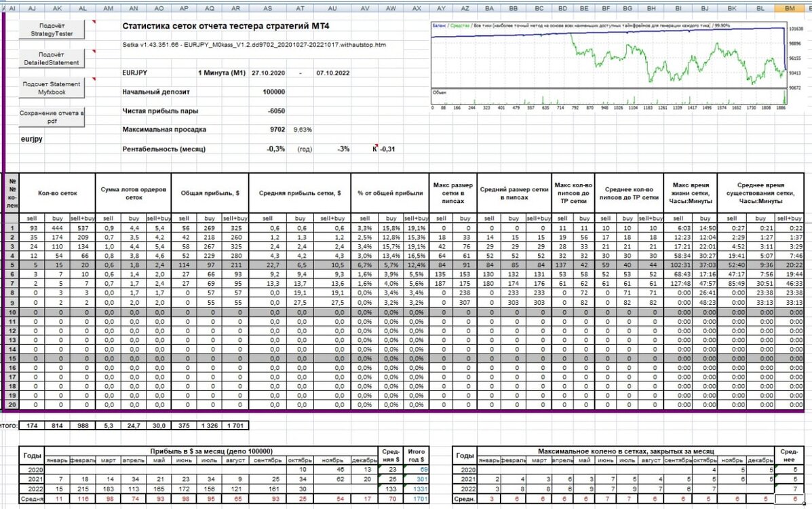This screenshot has width=812, height=509.
Task: Select total grids value 988
Action: [83, 426]
